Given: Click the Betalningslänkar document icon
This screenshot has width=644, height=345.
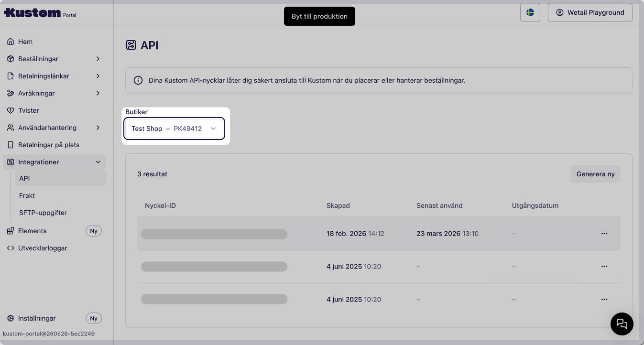Looking at the screenshot, I should (x=11, y=76).
